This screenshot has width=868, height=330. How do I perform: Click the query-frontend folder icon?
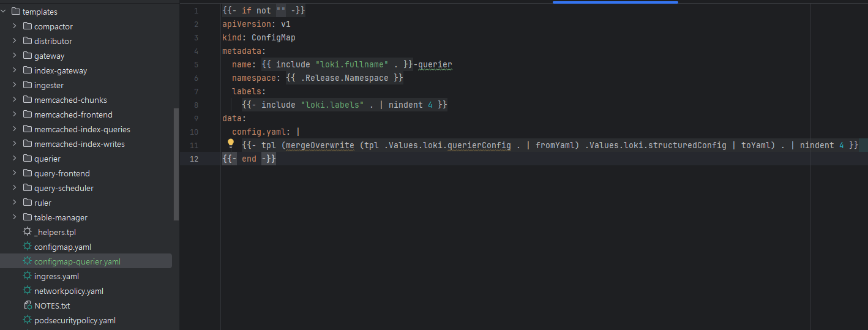point(28,173)
